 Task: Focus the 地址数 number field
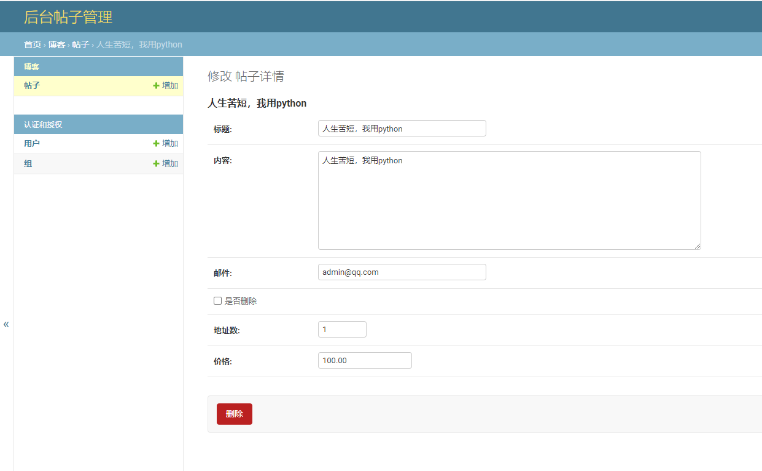pos(342,330)
